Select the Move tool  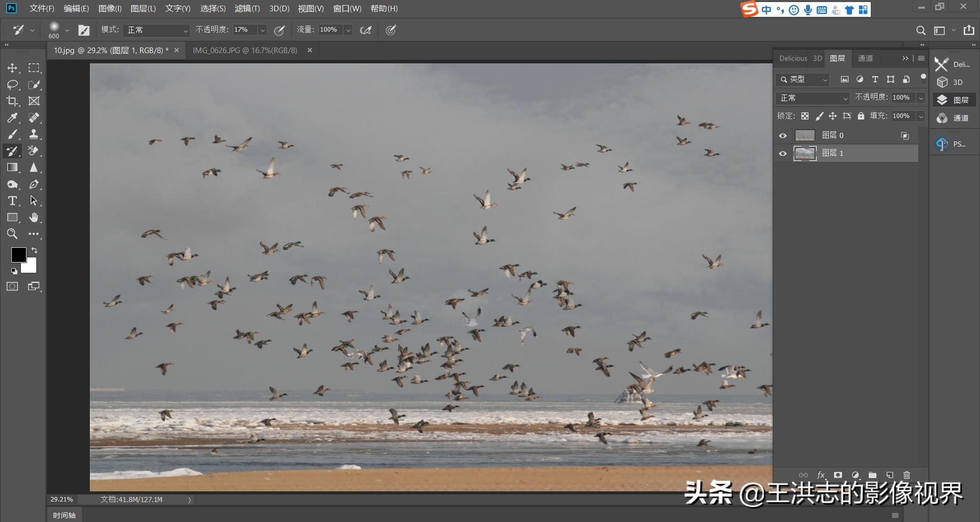point(12,67)
